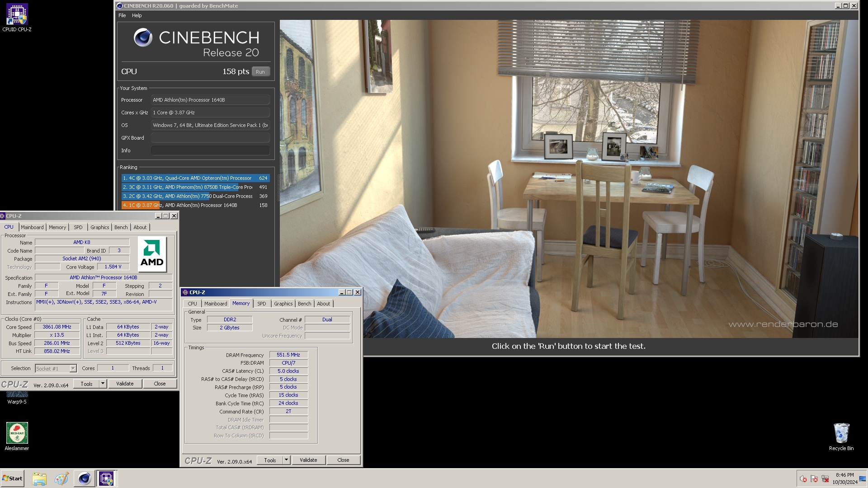Click the muted volume tray icon
The width and height of the screenshot is (868, 488).
(x=803, y=479)
